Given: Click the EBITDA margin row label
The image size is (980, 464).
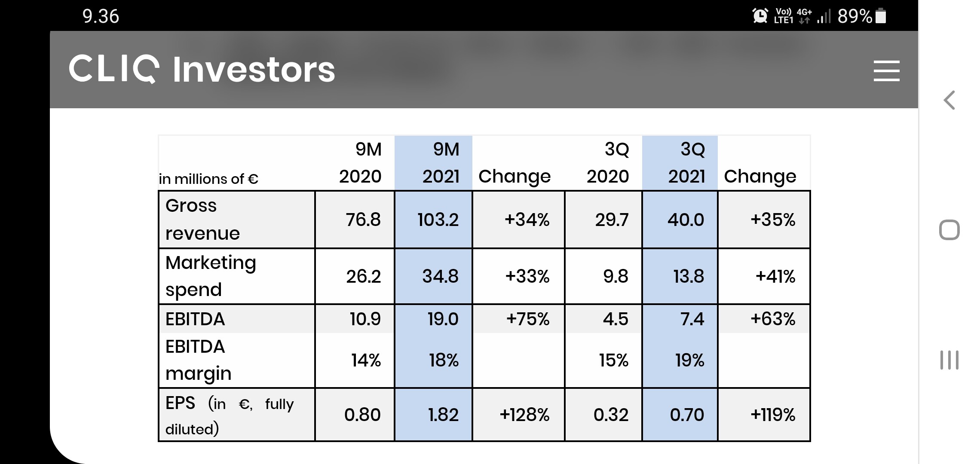Looking at the screenshot, I should tap(198, 360).
